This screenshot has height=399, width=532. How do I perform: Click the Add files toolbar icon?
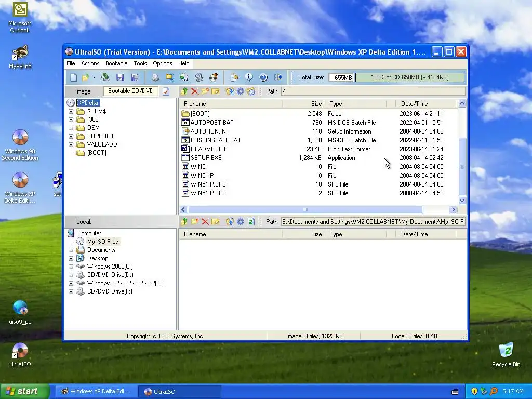tap(234, 77)
